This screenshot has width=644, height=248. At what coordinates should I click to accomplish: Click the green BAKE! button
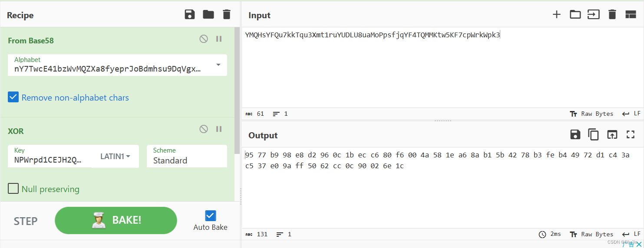tap(116, 220)
